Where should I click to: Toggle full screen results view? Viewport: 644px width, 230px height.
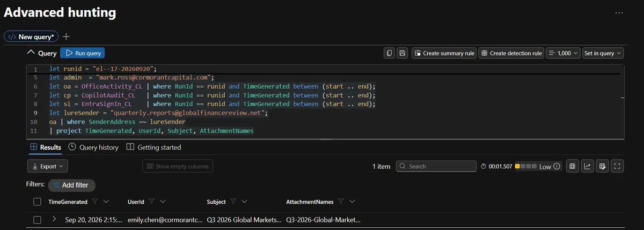618,167
